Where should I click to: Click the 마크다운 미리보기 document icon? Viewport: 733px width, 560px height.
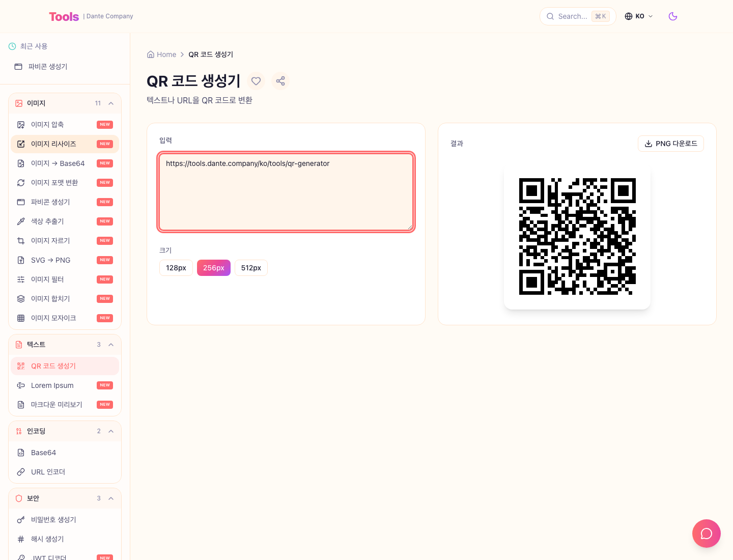pos(21,405)
